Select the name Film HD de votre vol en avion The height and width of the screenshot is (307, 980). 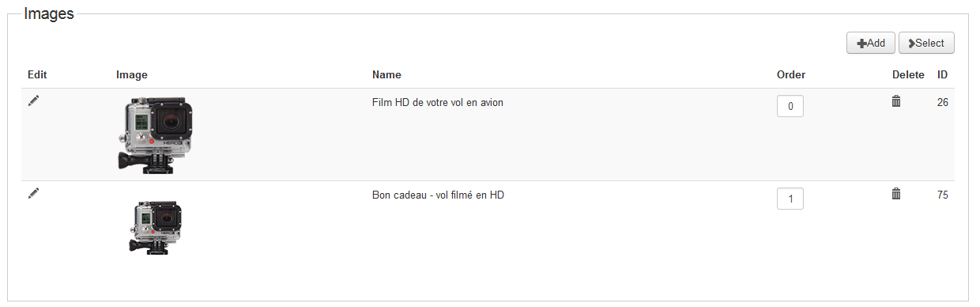tap(438, 102)
